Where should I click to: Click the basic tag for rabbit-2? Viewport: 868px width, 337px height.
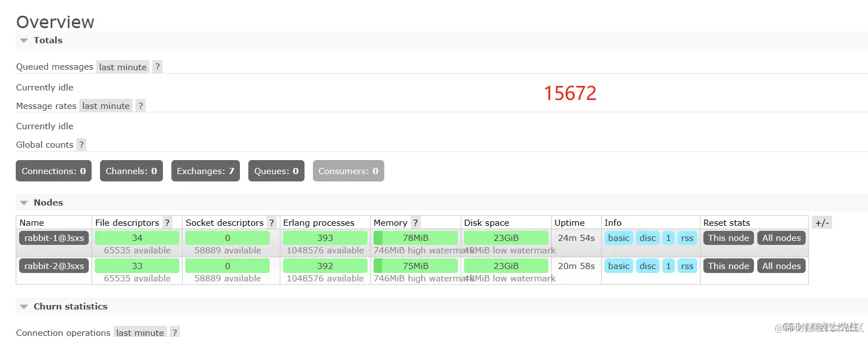619,266
